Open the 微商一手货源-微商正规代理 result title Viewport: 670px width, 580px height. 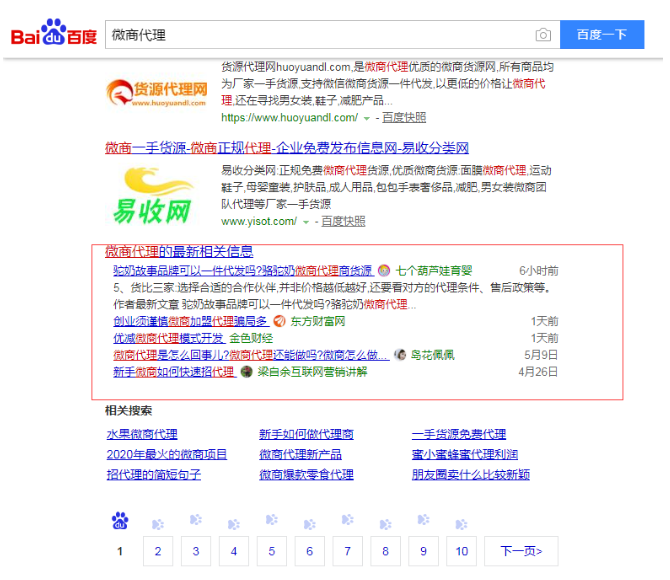[287, 148]
